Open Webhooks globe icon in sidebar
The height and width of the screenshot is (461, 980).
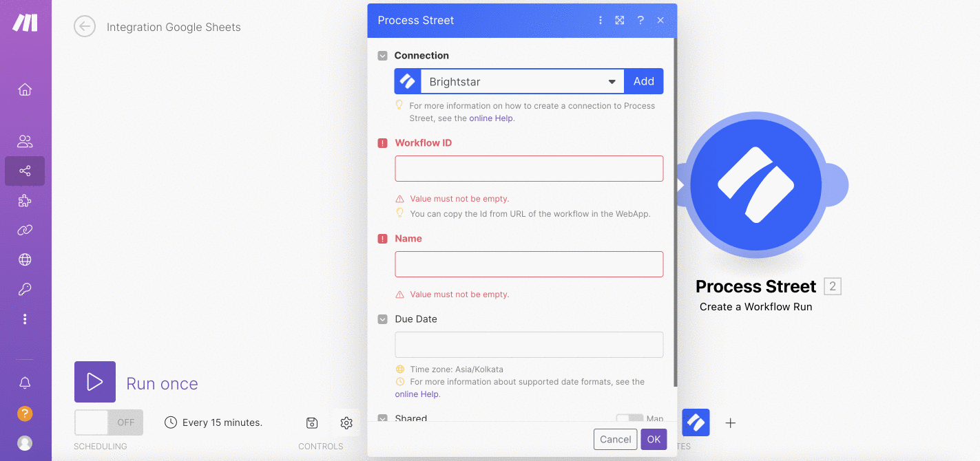click(x=25, y=259)
